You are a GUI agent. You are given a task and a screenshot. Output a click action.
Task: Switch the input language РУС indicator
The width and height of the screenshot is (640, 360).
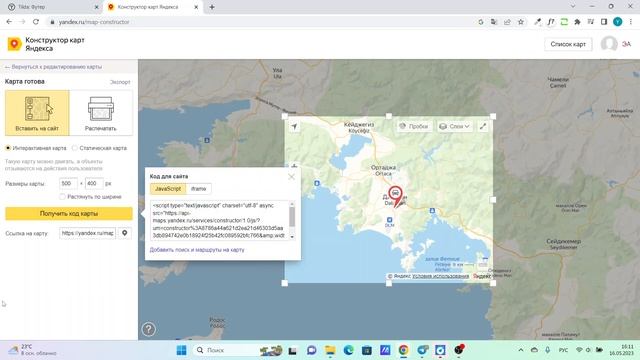563,350
